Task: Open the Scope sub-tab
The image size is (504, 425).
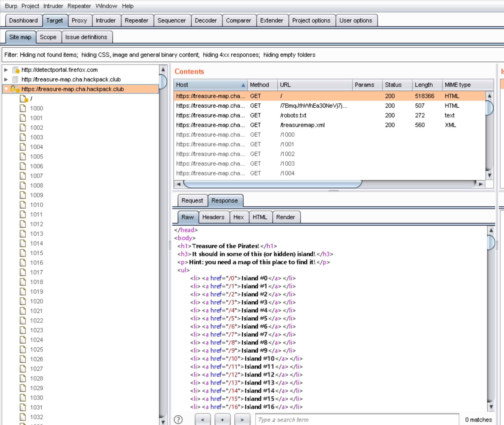Action: click(48, 37)
